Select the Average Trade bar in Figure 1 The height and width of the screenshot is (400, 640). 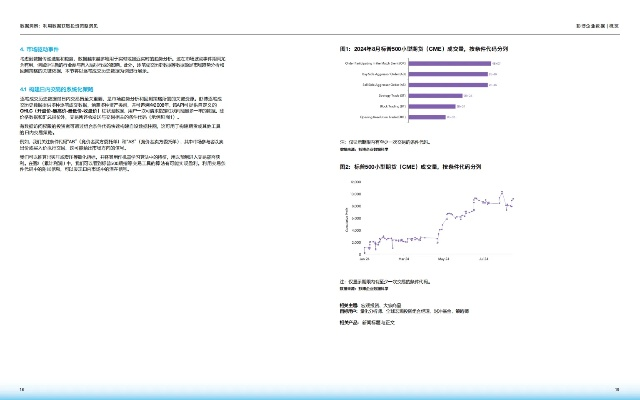click(434, 98)
